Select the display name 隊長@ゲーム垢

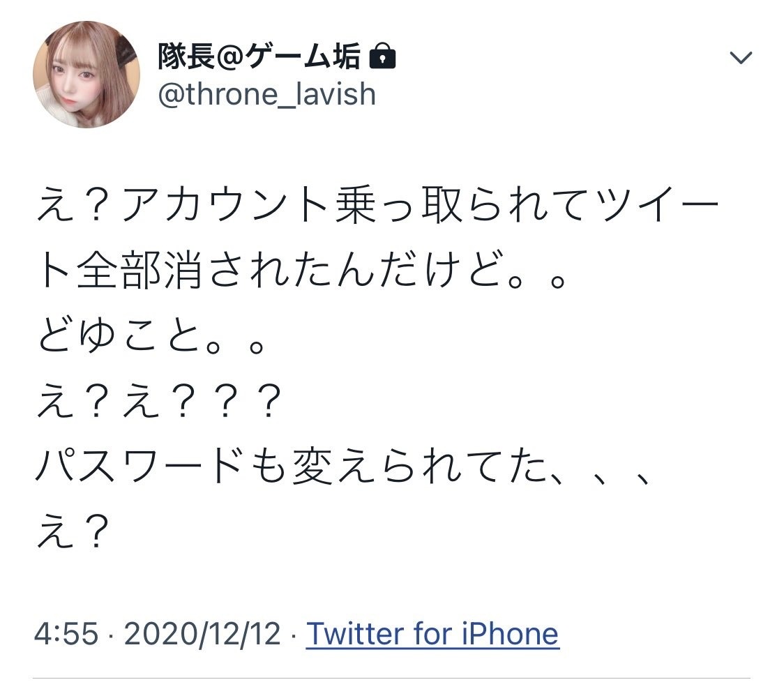(x=259, y=56)
